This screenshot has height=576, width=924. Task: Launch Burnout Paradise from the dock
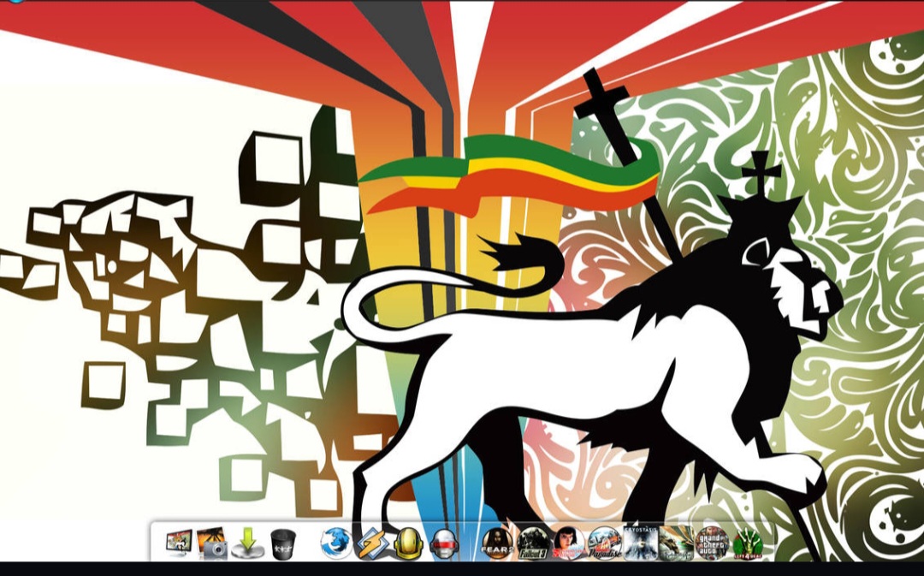tap(604, 543)
